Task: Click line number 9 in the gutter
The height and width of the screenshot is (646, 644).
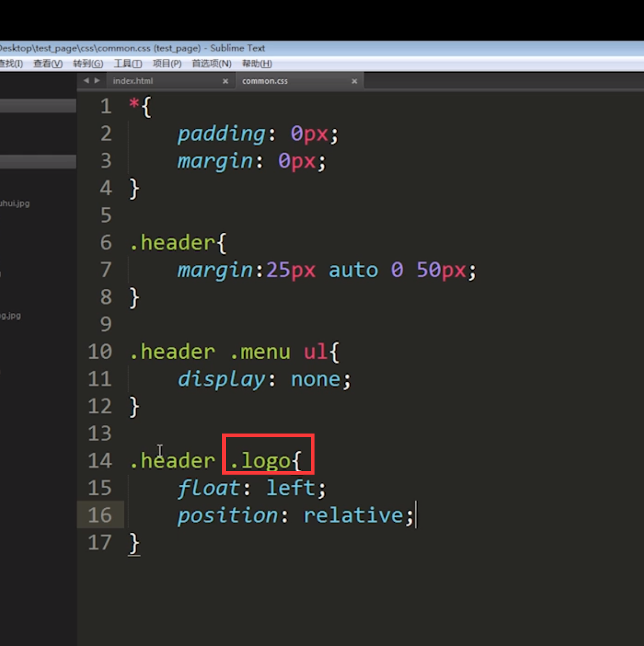Action: pos(106,324)
